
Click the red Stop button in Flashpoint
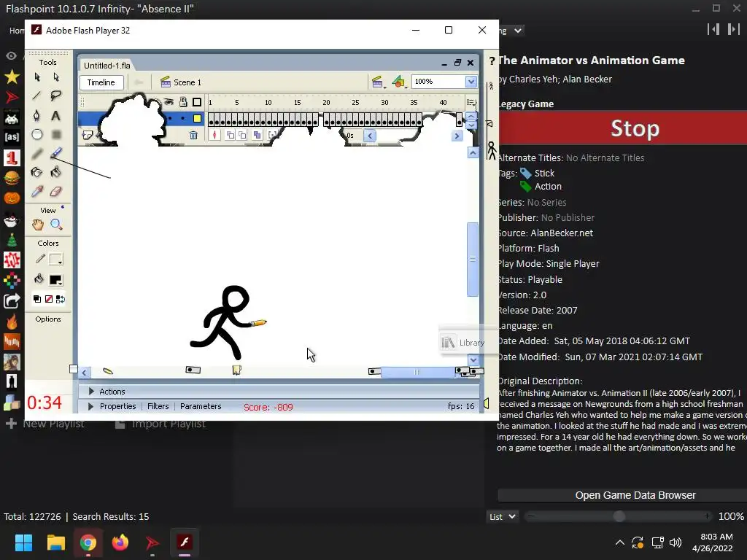pyautogui.click(x=623, y=128)
